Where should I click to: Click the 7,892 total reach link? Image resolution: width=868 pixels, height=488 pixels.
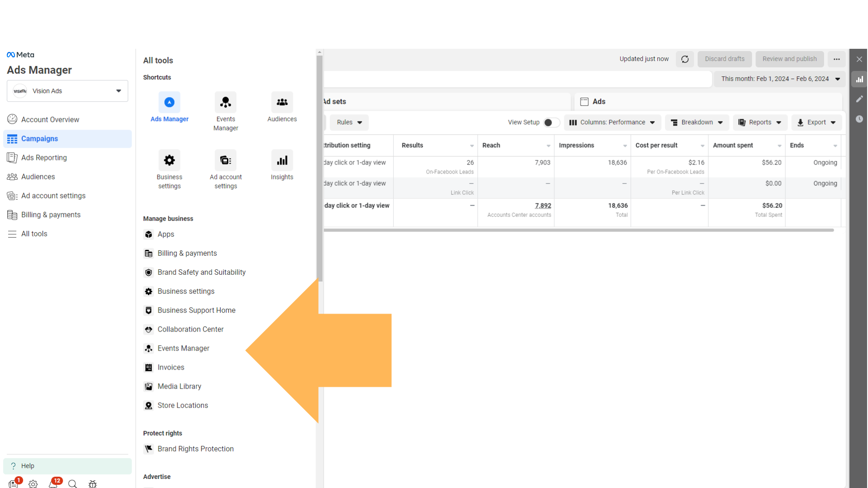tap(543, 206)
